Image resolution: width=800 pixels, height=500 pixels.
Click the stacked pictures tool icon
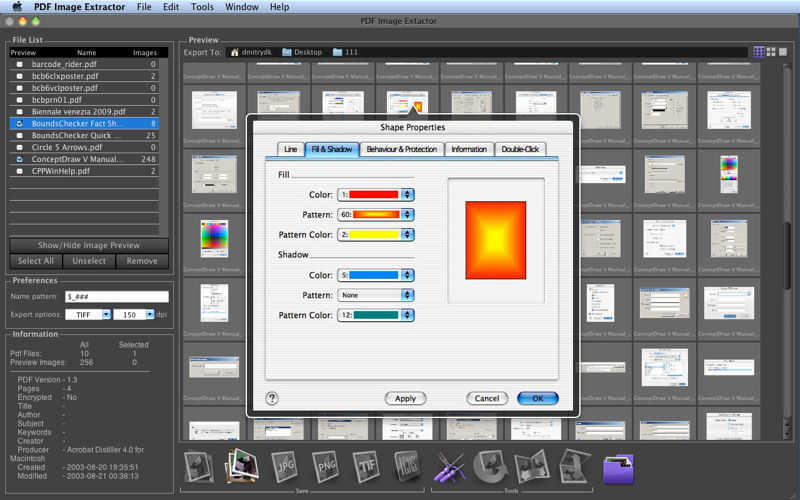click(x=574, y=466)
